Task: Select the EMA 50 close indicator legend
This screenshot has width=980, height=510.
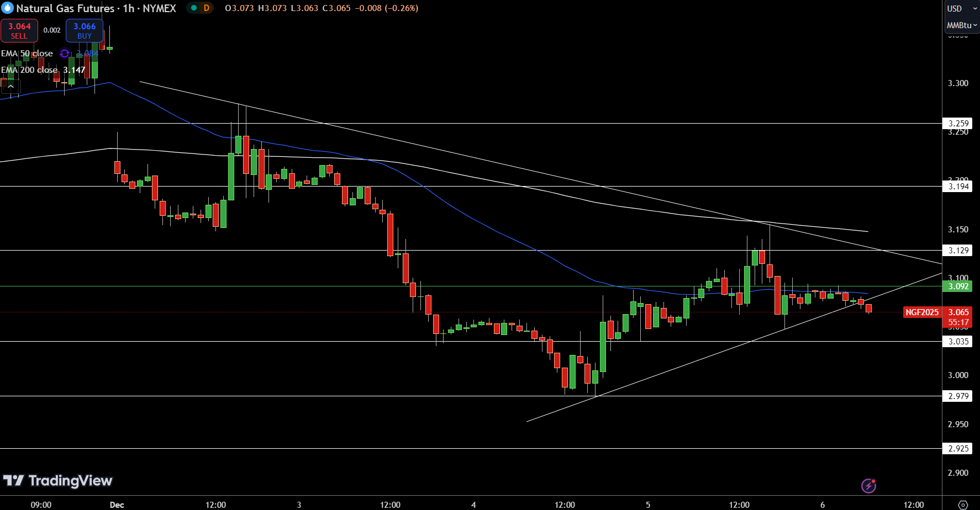Action: tap(27, 54)
